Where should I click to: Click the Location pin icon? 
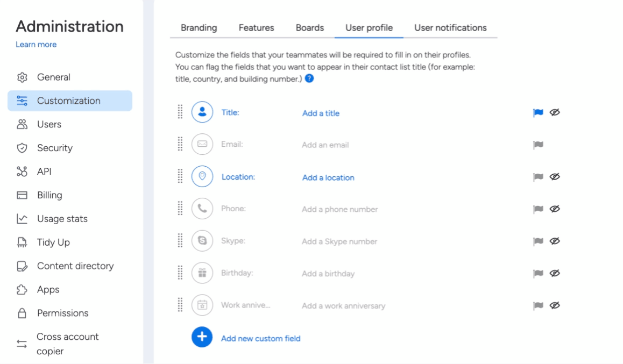click(202, 176)
